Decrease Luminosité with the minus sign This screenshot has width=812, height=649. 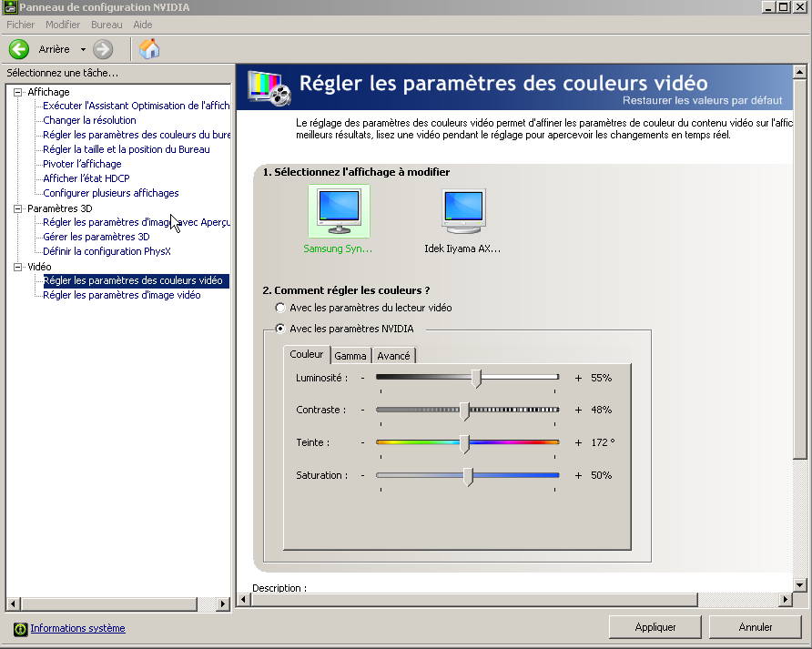pos(362,378)
